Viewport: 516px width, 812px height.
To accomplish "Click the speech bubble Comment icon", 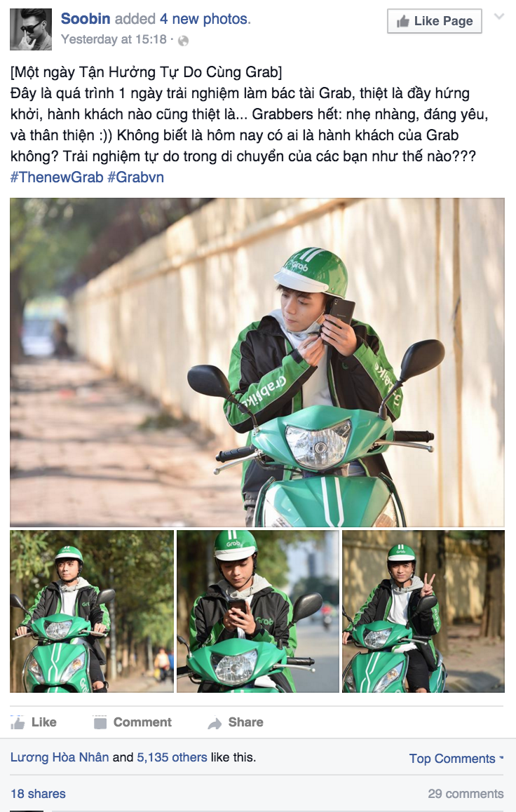I will point(100,722).
